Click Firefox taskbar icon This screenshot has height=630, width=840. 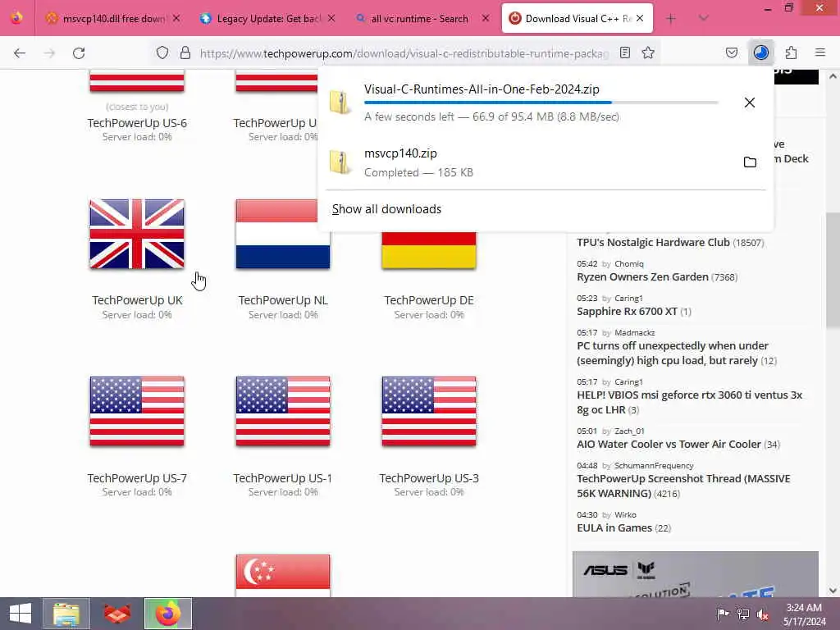pyautogui.click(x=167, y=614)
